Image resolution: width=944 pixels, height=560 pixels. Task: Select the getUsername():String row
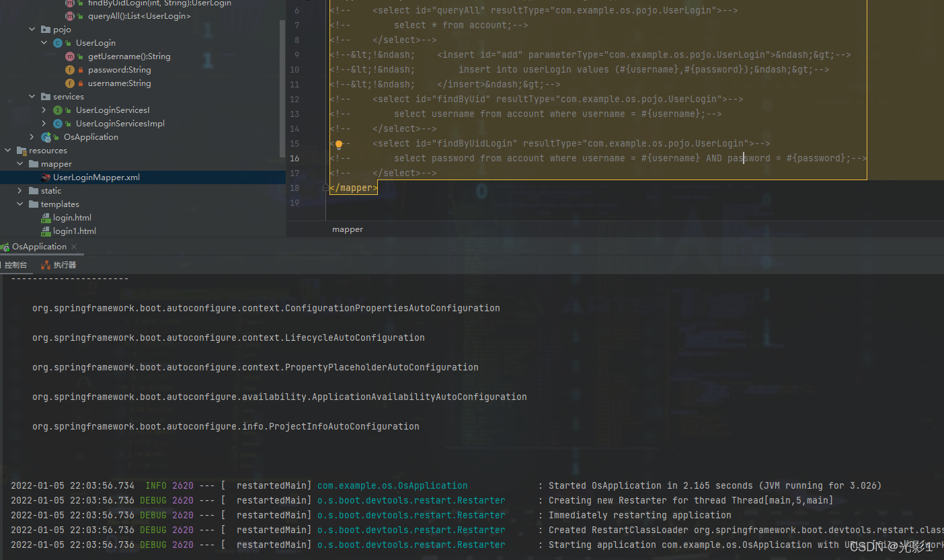pyautogui.click(x=129, y=56)
